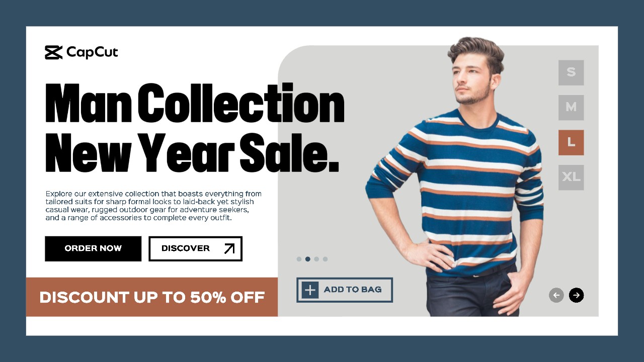644x362 pixels.
Task: Jump to the first carousel dot
Action: 299,259
